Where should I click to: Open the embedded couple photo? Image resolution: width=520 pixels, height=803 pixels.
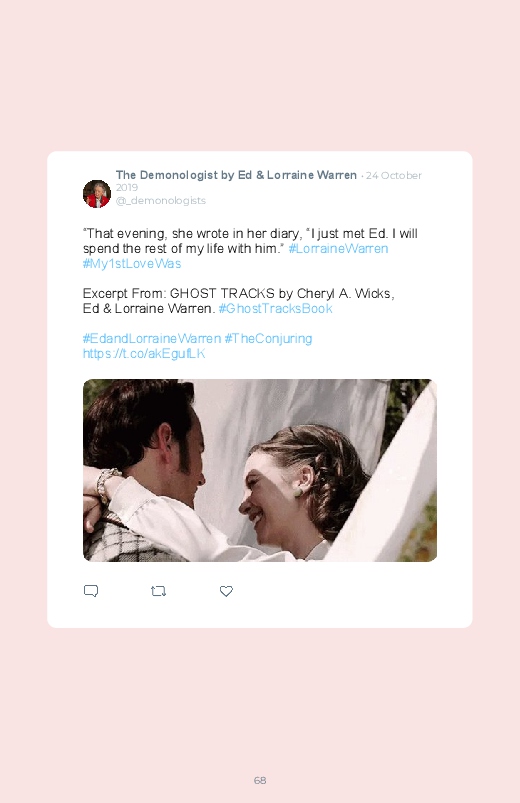pos(260,470)
